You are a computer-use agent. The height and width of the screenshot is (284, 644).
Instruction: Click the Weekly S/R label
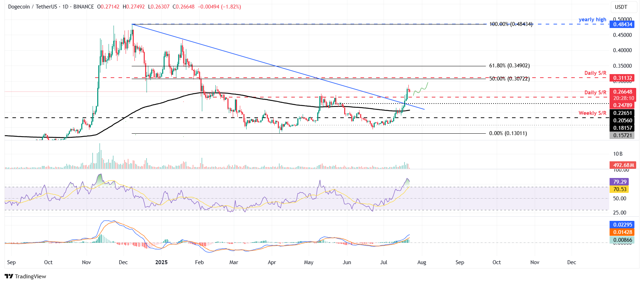(x=592, y=113)
